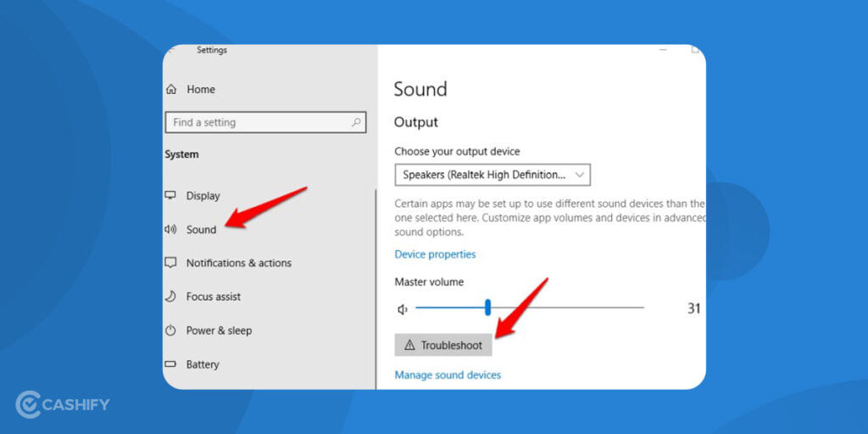Click the output device dropdown chevron
The width and height of the screenshot is (868, 434).
pyautogui.click(x=579, y=175)
